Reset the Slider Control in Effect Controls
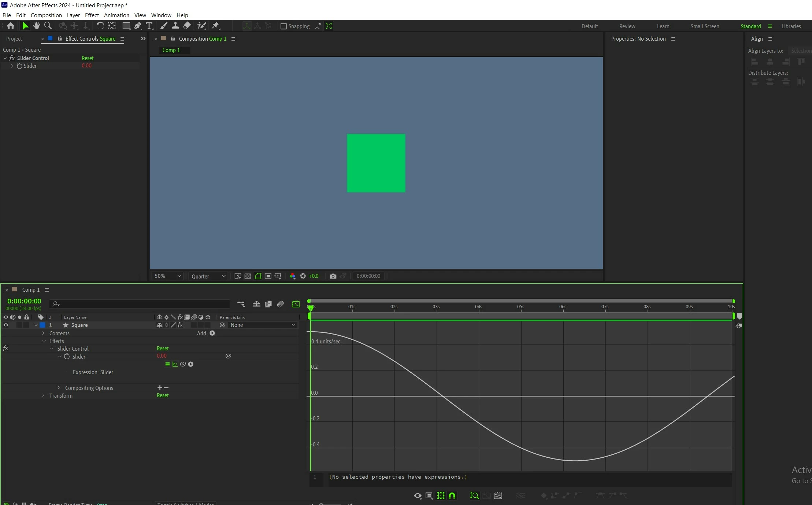812x505 pixels. 88,58
